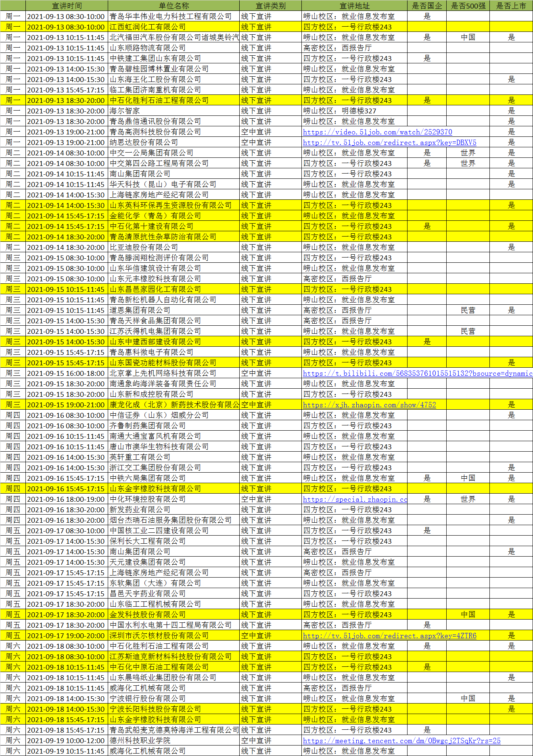Image resolution: width=533 pixels, height=756 pixels.
Task: Open the tv.51job.com link ending 4ZTR6
Action: [x=389, y=636]
